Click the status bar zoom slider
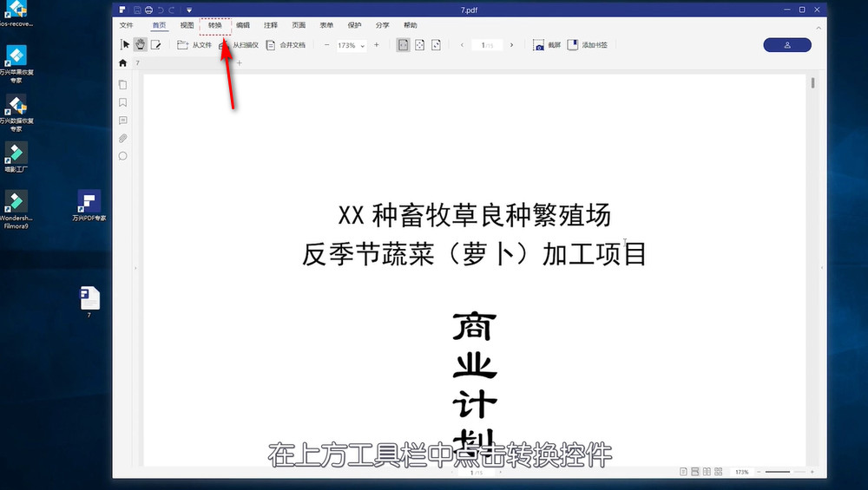The height and width of the screenshot is (490, 868). (x=786, y=472)
